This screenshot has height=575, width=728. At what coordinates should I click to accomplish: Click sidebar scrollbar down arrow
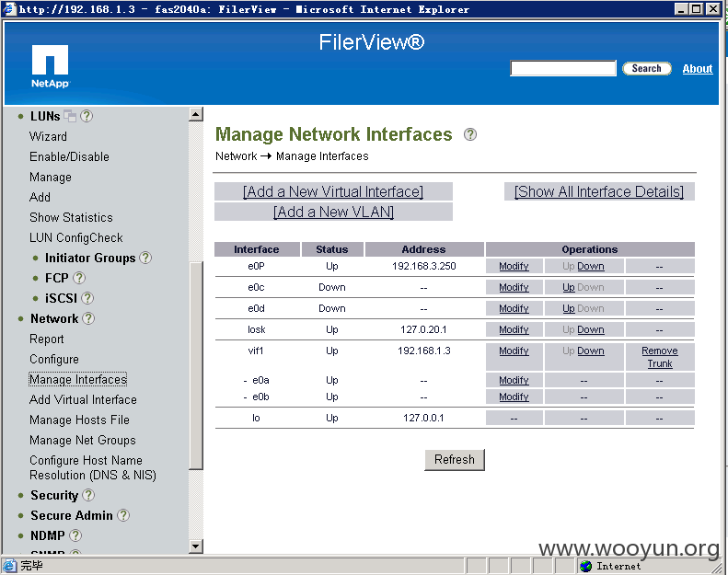click(x=196, y=546)
